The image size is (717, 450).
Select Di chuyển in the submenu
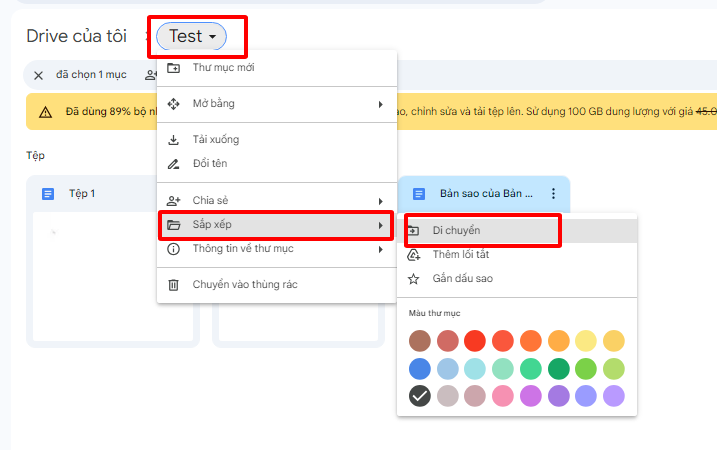tap(456, 231)
